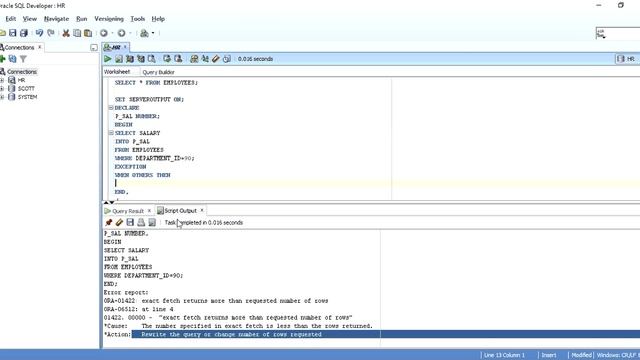The image size is (640, 360).
Task: Click the Paste clipboard icon
Action: tap(88, 33)
